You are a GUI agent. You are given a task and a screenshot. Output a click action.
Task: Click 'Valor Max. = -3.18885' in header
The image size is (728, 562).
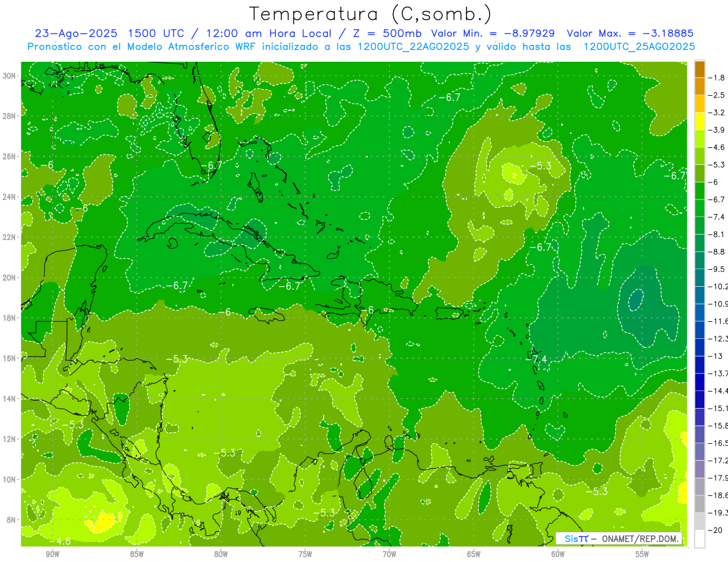[630, 33]
